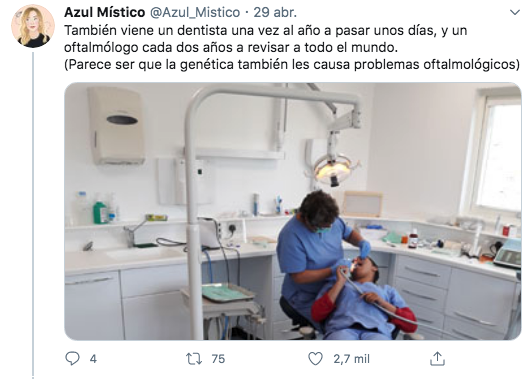This screenshot has height=379, width=532.
Task: Open the dentist office photo
Action: pyautogui.click(x=293, y=211)
